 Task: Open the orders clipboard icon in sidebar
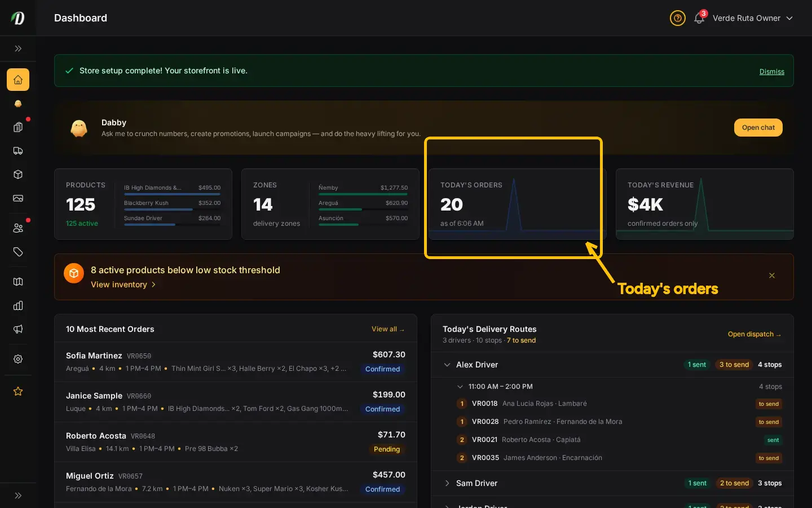[x=18, y=127]
